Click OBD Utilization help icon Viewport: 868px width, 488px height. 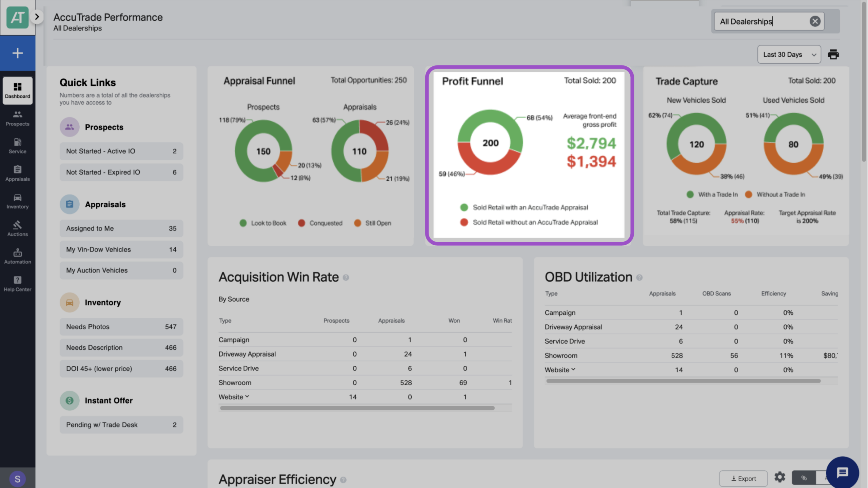tap(639, 278)
